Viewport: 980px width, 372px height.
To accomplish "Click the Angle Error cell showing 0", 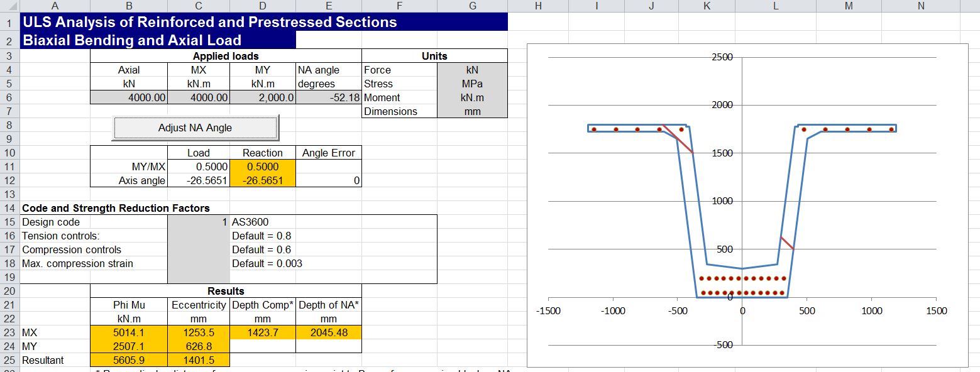I will pos(328,181).
